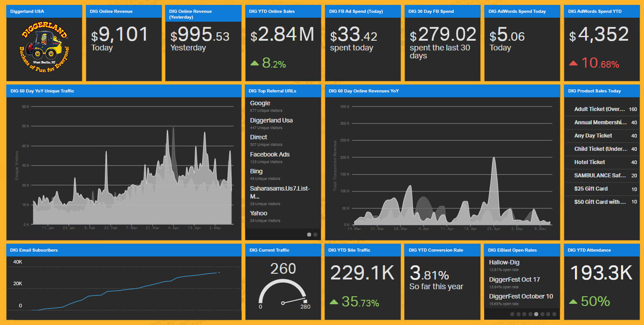644x325 pixels.
Task: Open the Google referral entry
Action: 282,107
